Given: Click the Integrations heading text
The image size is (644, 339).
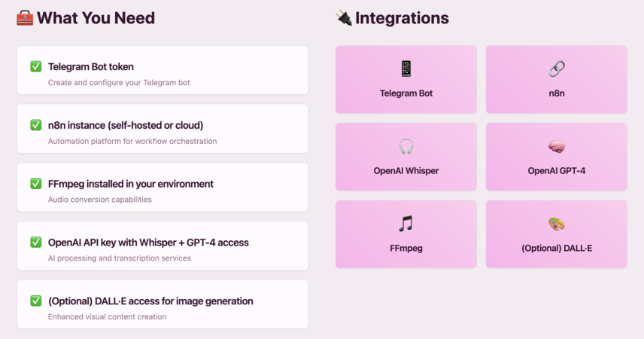Looking at the screenshot, I should [x=402, y=18].
